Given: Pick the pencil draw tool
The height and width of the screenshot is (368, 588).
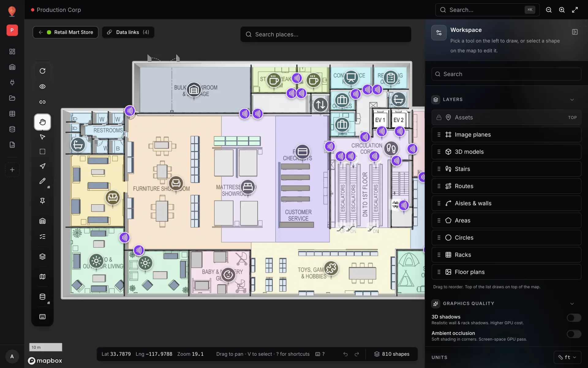Looking at the screenshot, I should 42,181.
